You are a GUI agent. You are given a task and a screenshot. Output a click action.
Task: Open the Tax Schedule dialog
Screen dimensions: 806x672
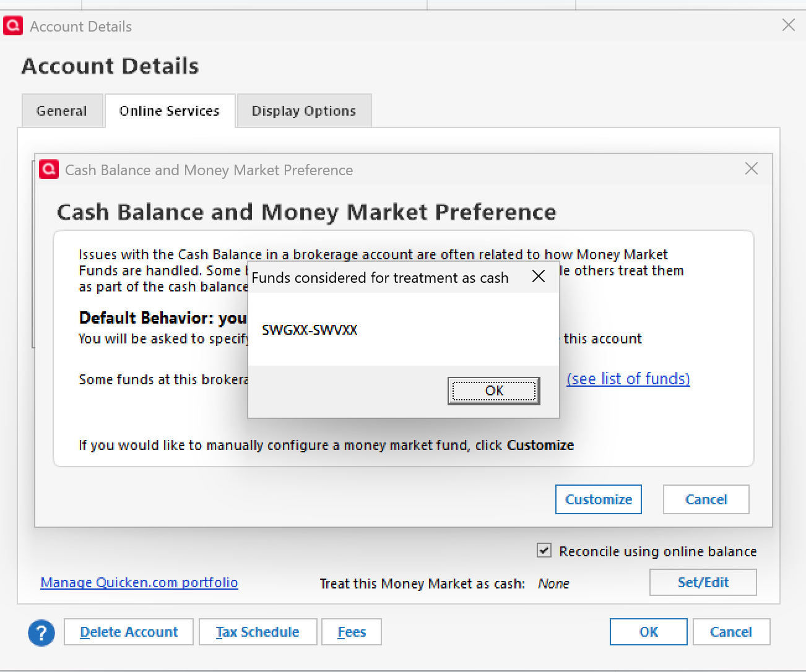pyautogui.click(x=258, y=632)
